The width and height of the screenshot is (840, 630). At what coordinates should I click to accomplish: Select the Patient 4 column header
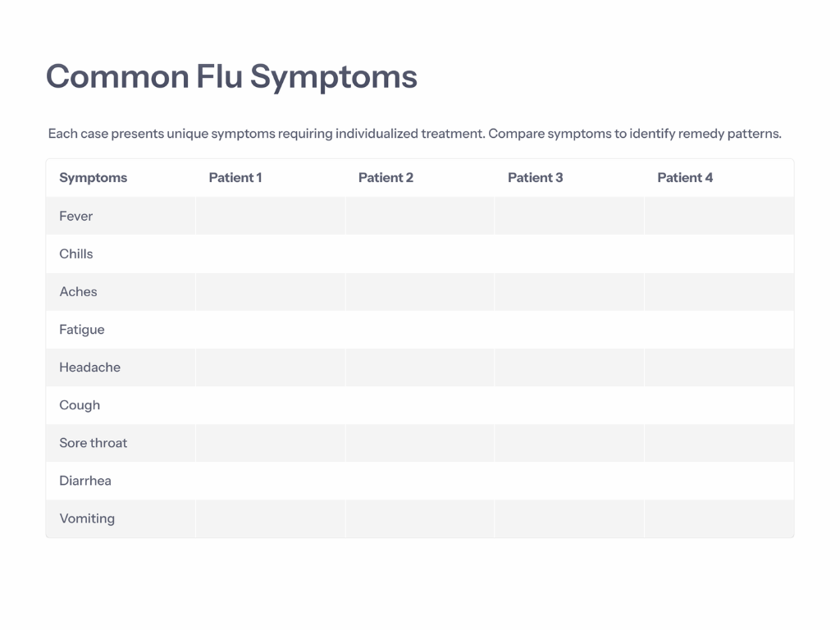685,178
